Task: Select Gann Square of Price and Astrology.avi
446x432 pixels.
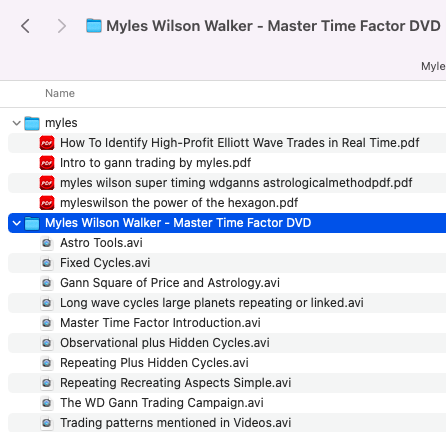Action: pyautogui.click(x=170, y=283)
